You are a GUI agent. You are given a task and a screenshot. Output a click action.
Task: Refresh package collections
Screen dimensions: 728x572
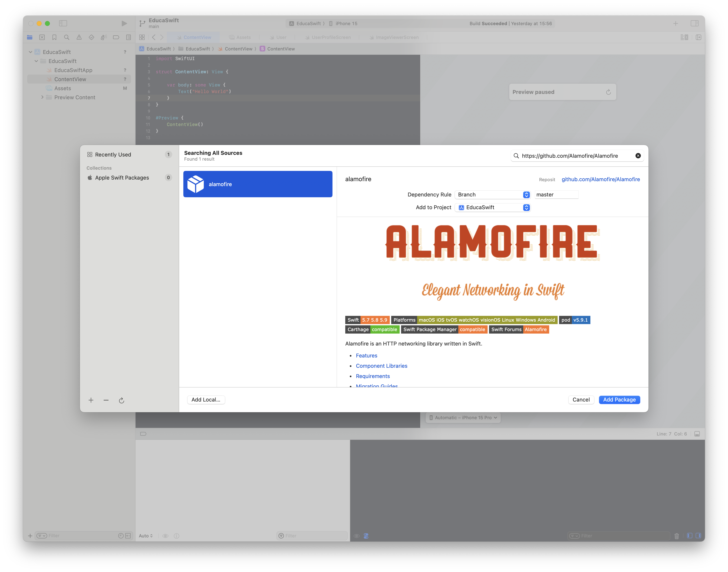click(x=121, y=400)
